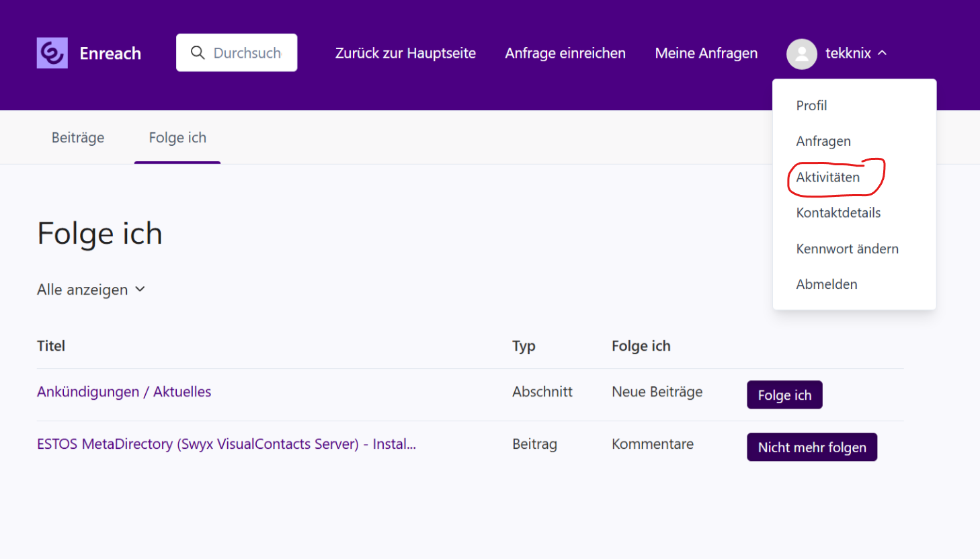This screenshot has width=980, height=559.
Task: Click the magnifying glass search icon
Action: click(198, 53)
